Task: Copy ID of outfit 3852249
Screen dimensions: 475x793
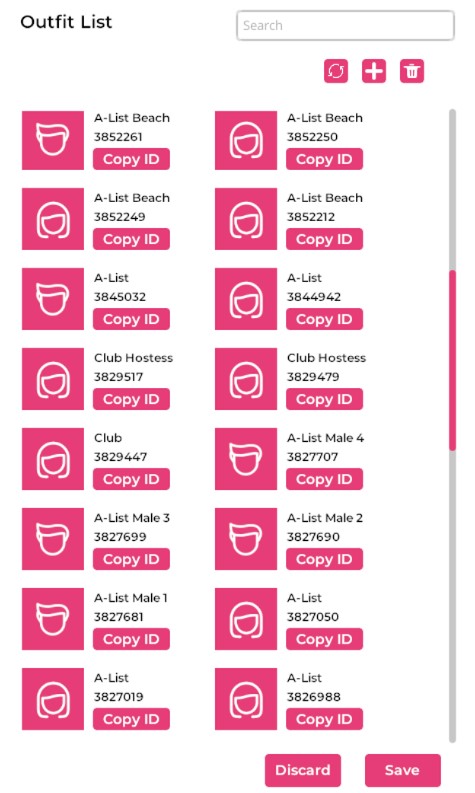Action: (131, 239)
